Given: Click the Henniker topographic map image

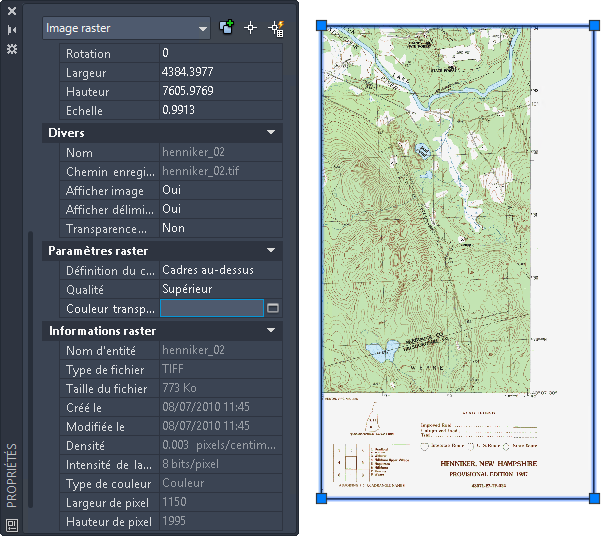Looking at the screenshot, I should (x=458, y=262).
